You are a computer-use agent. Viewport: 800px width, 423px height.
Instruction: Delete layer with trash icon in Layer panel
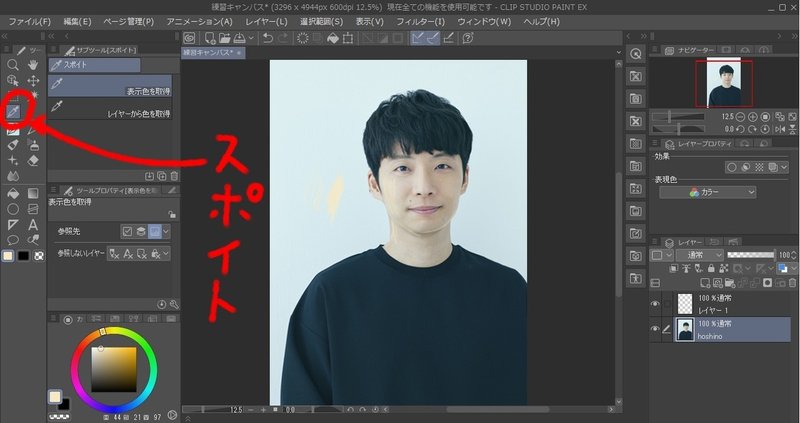tap(792, 283)
